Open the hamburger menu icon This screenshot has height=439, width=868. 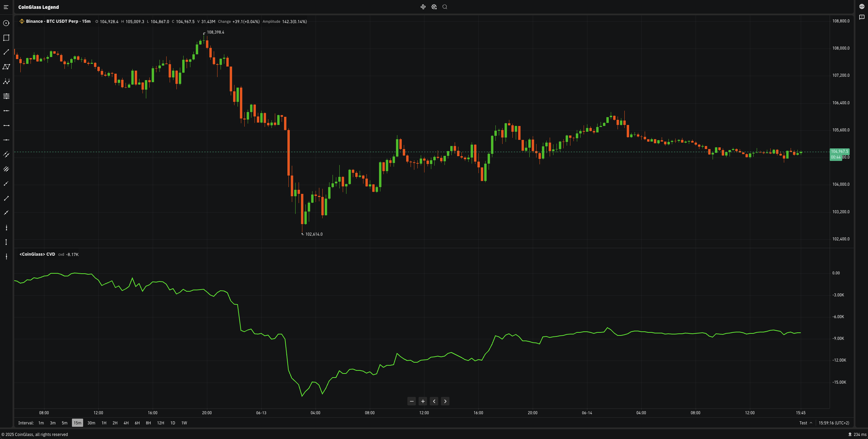6,7
